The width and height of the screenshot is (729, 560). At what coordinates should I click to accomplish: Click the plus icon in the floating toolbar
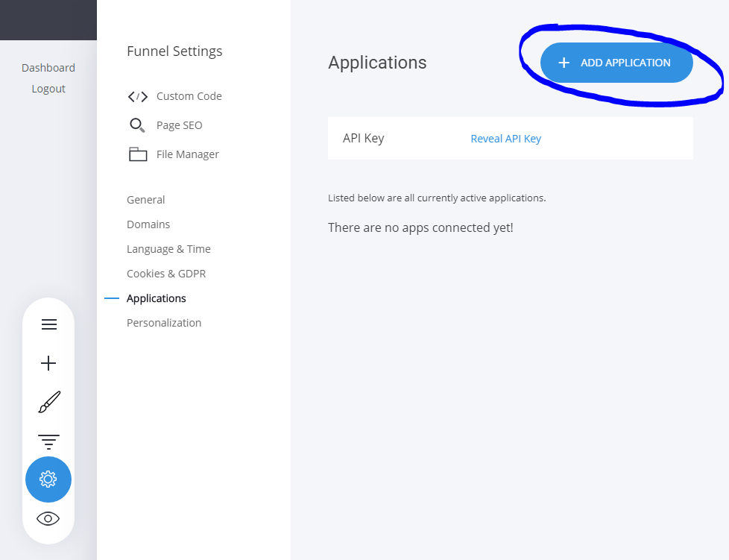(48, 363)
